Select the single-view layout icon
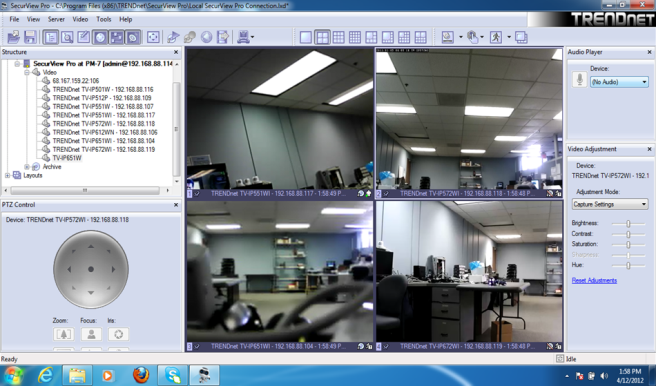 click(x=306, y=37)
